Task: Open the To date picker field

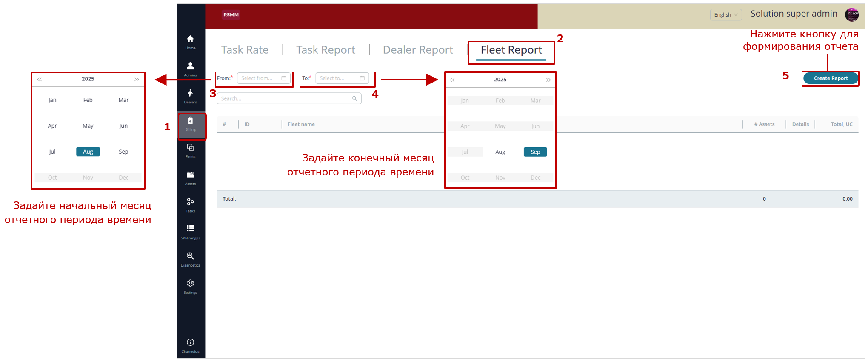Action: tap(342, 78)
